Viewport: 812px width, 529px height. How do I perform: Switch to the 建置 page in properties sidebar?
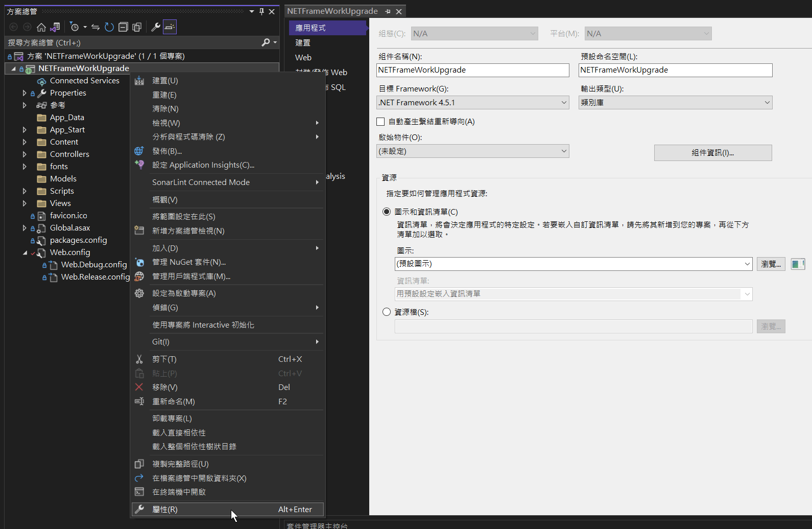coord(303,43)
